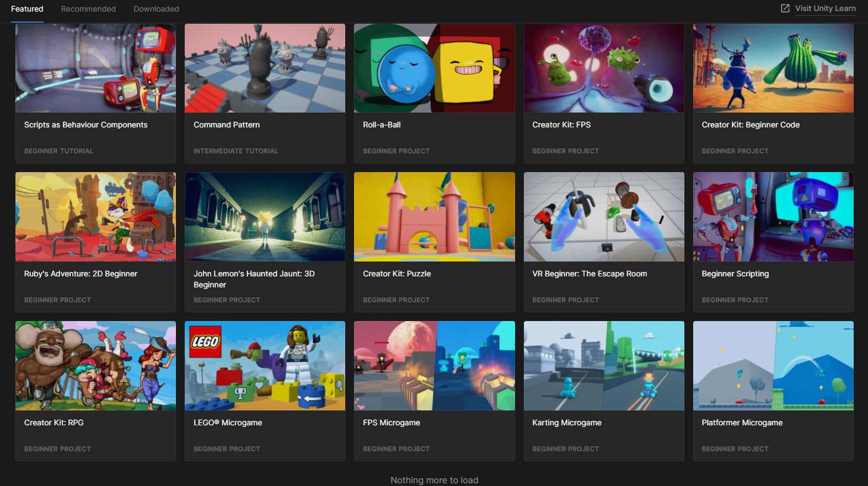The height and width of the screenshot is (486, 868).
Task: Open the Recommended tab
Action: (88, 9)
